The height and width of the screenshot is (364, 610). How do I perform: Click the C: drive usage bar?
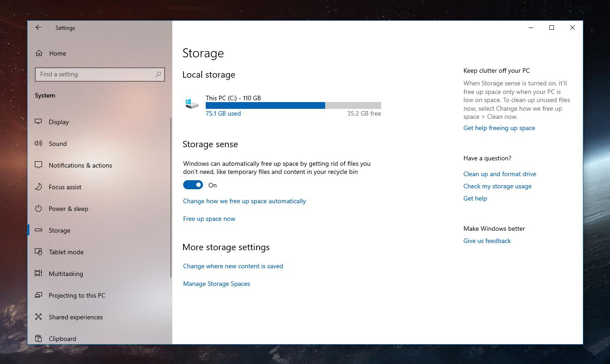(x=293, y=105)
